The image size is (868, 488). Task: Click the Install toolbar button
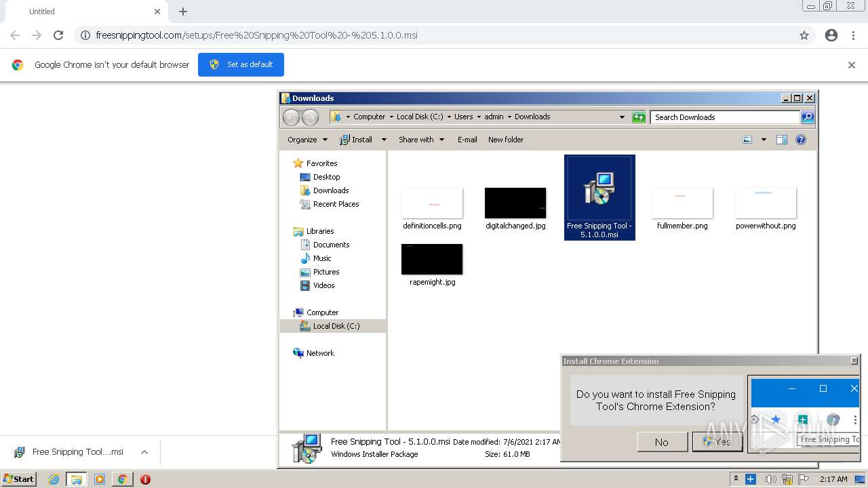point(356,140)
